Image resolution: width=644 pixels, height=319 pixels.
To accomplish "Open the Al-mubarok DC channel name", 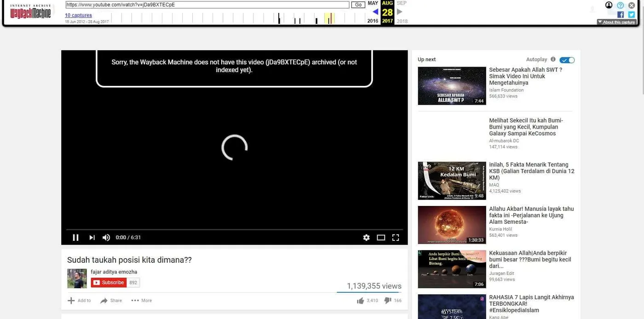I will click(x=504, y=141).
